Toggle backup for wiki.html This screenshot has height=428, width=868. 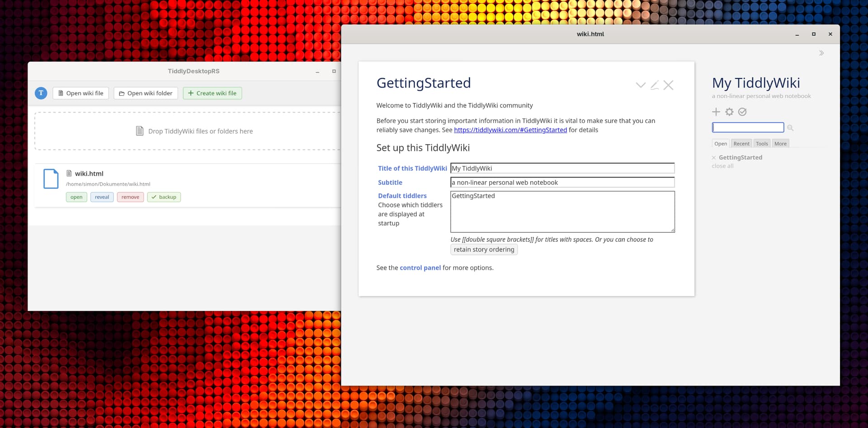164,197
